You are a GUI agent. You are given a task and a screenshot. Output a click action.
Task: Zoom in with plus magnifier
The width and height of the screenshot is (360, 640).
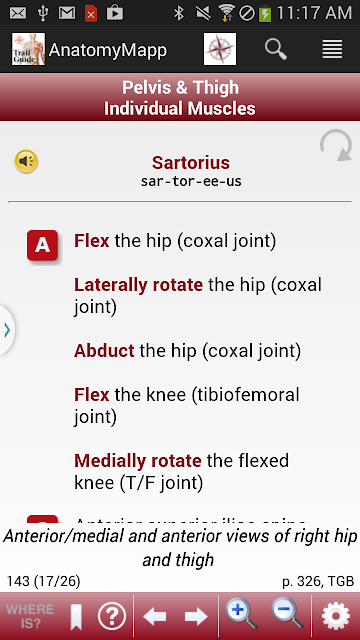tap(241, 613)
